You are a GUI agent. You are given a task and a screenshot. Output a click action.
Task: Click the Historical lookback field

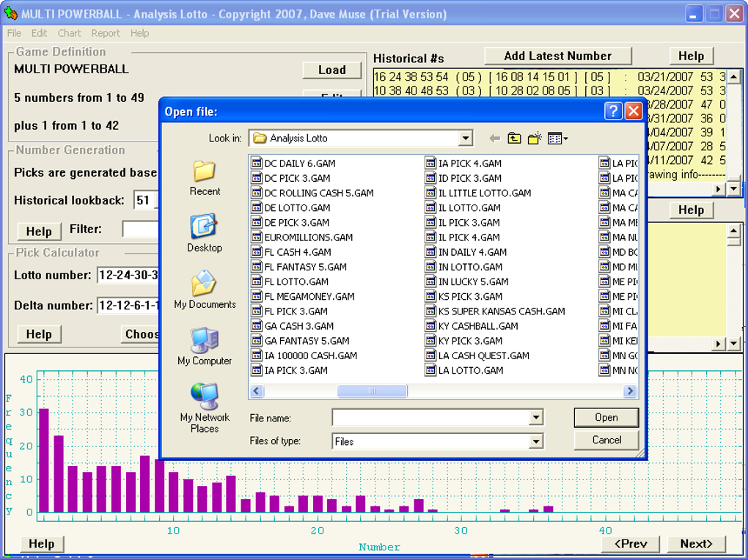(x=145, y=200)
